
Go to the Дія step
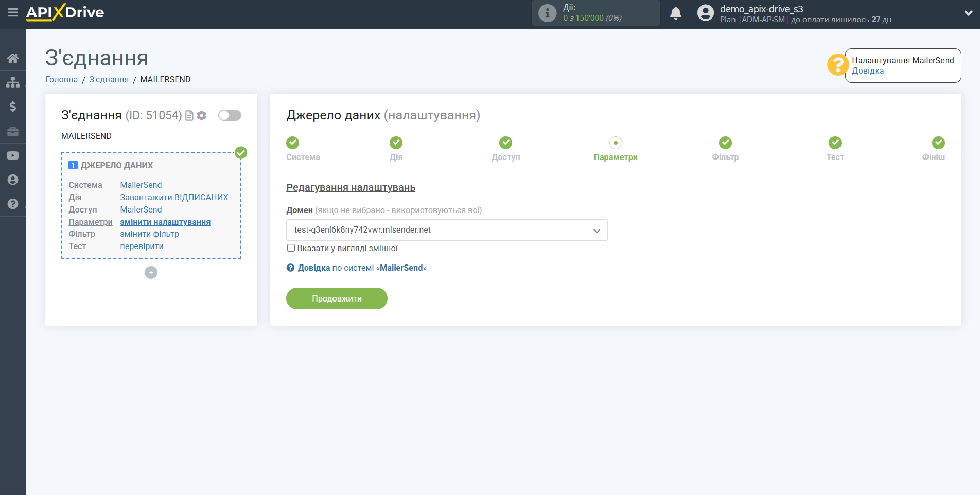point(396,143)
